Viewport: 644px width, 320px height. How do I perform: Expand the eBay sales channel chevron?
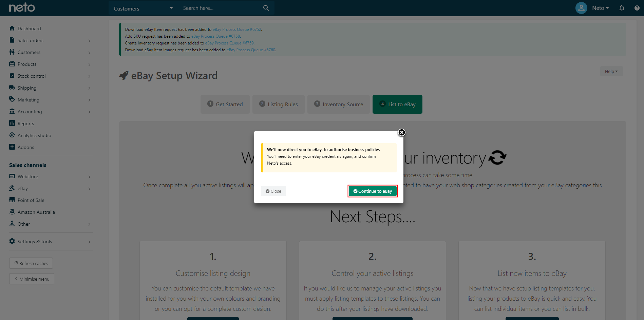click(89, 189)
